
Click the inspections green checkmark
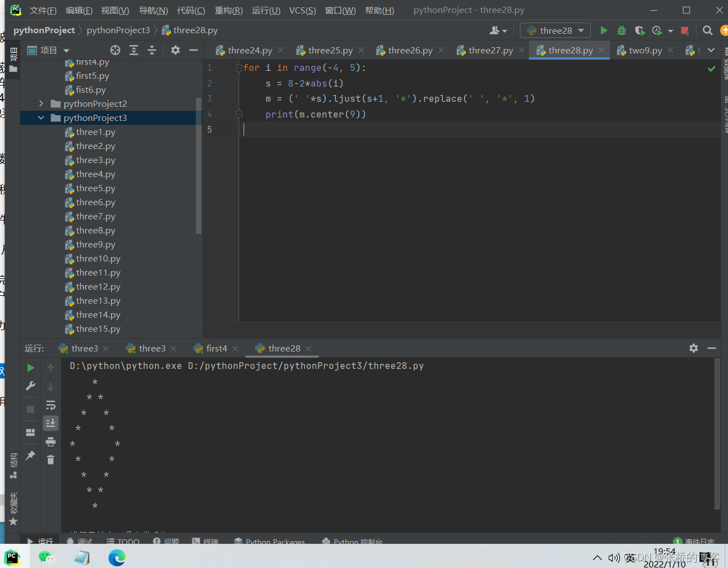click(712, 69)
